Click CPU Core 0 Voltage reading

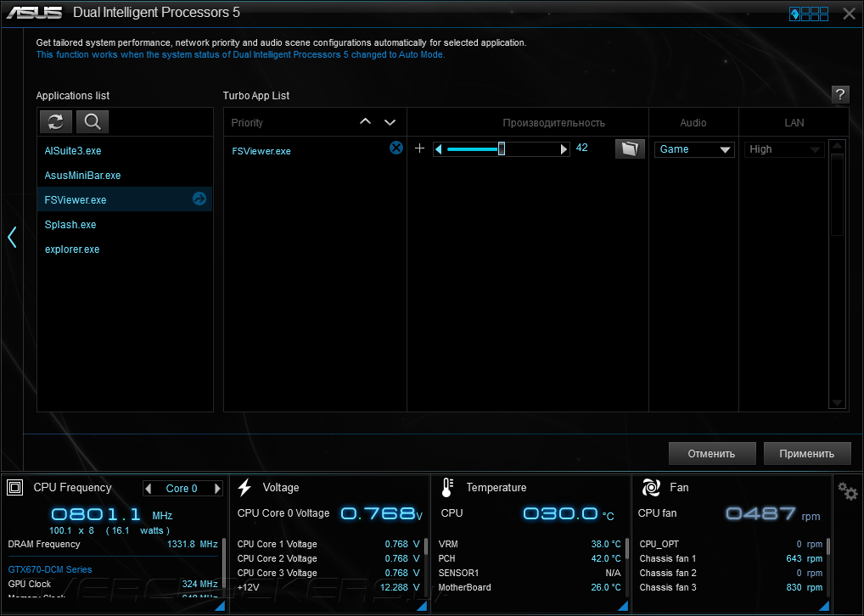(381, 514)
